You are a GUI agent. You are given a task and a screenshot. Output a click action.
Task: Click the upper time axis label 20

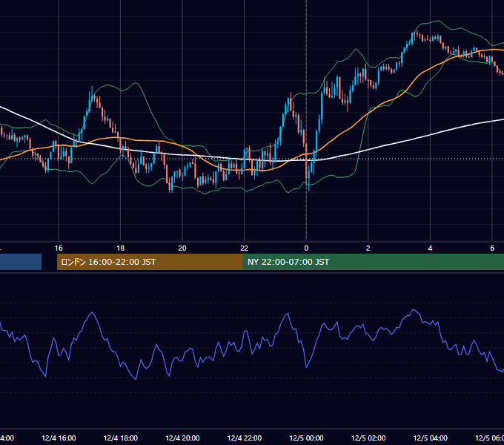point(182,248)
